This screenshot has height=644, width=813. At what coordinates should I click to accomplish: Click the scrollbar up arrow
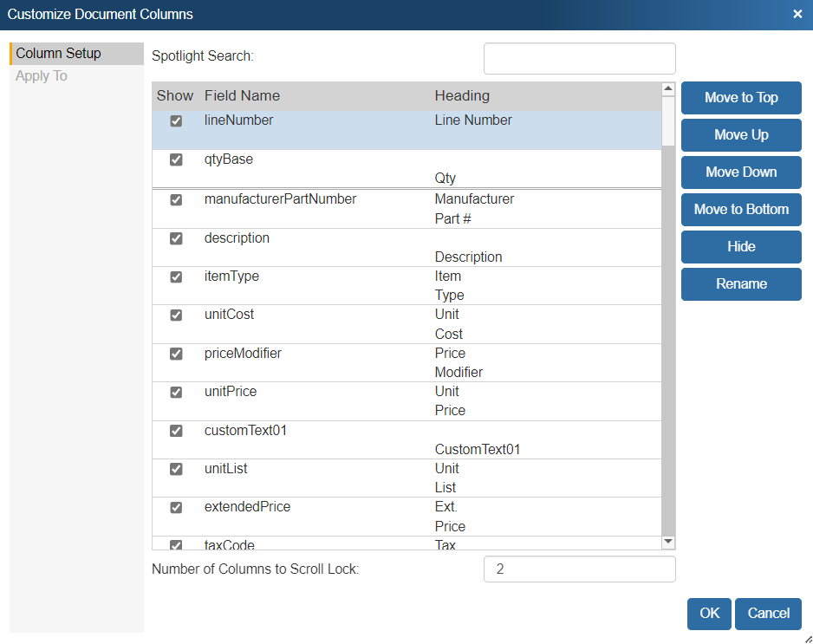click(x=667, y=88)
